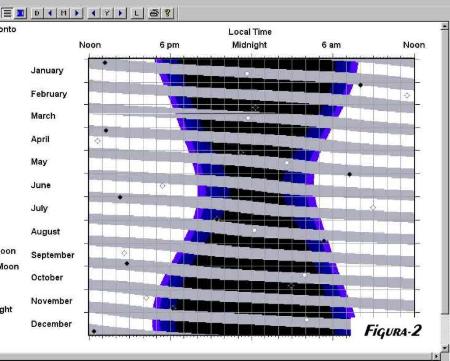Click the L location button

coord(137,13)
